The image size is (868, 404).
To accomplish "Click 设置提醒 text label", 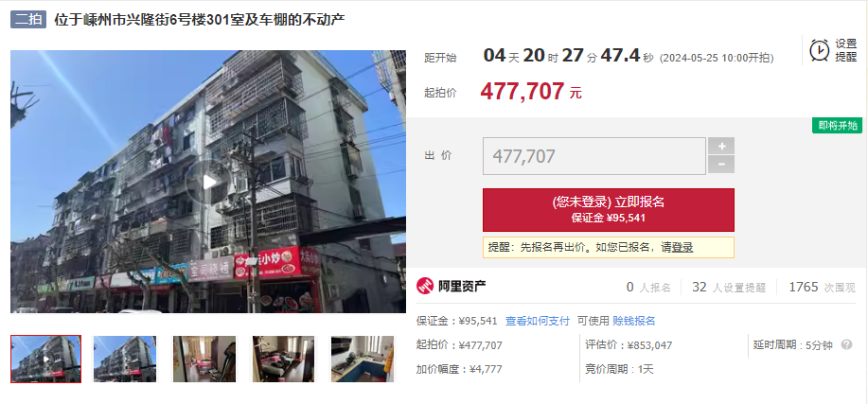I will [846, 50].
